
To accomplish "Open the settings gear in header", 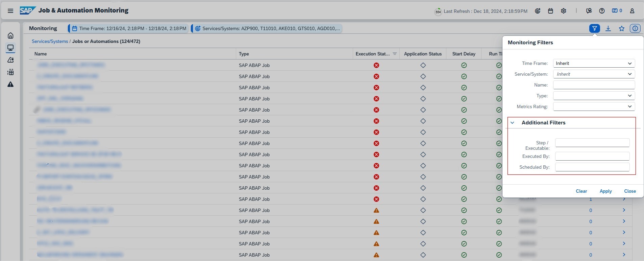I will coord(563,11).
